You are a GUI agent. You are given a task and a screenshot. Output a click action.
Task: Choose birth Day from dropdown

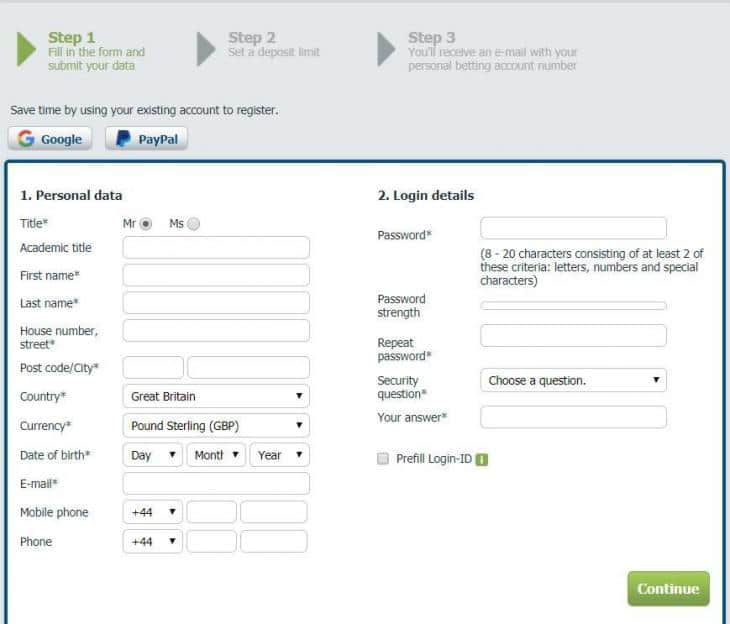tap(153, 455)
